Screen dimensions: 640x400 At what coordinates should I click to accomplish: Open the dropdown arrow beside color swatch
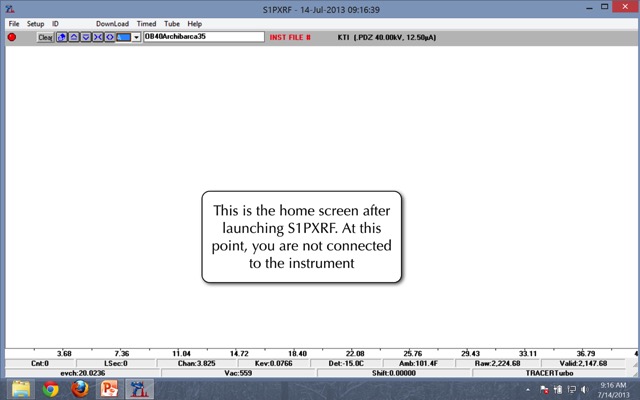click(136, 38)
